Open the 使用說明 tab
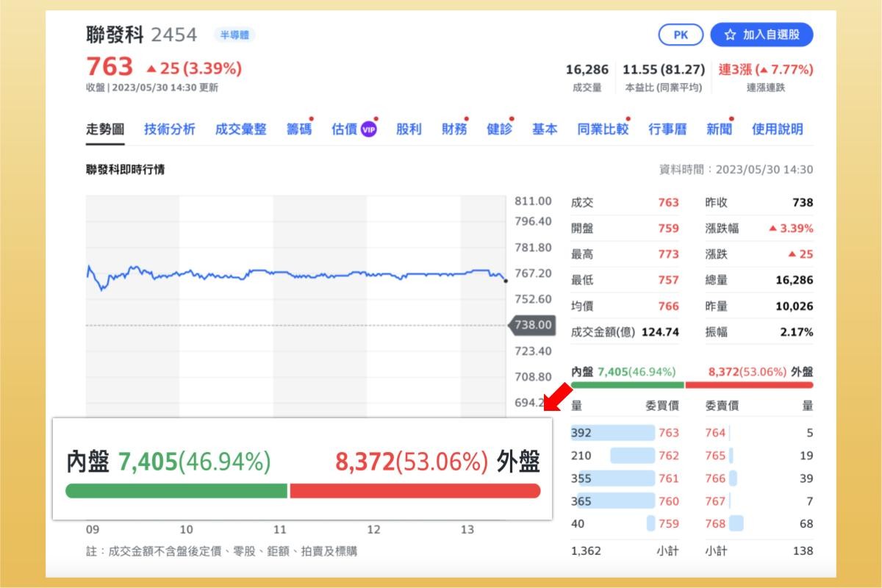The image size is (882, 588). pos(778,129)
